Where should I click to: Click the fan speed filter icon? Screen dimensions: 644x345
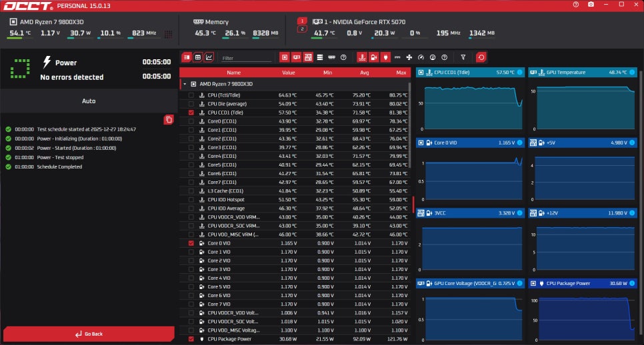coord(409,57)
